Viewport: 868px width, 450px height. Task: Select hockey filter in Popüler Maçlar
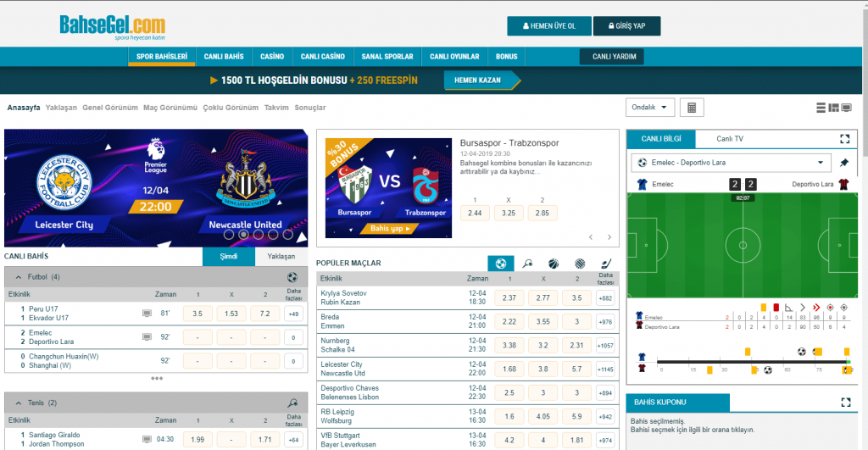(605, 264)
